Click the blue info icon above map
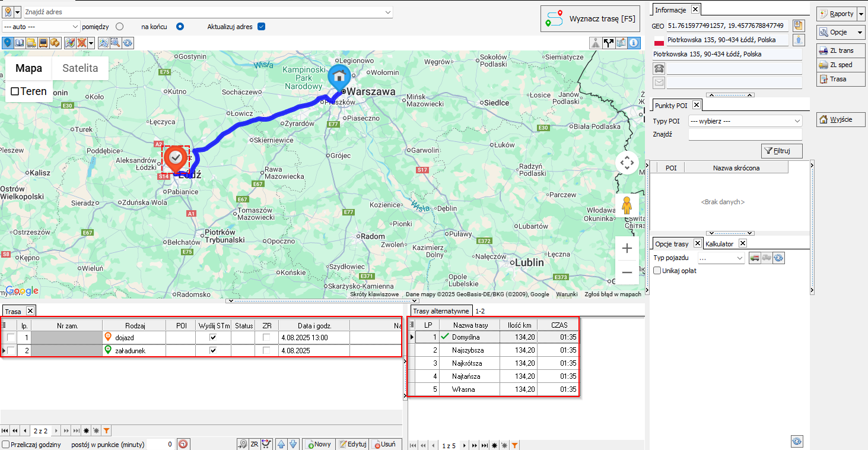The height and width of the screenshot is (450, 868). [x=634, y=43]
